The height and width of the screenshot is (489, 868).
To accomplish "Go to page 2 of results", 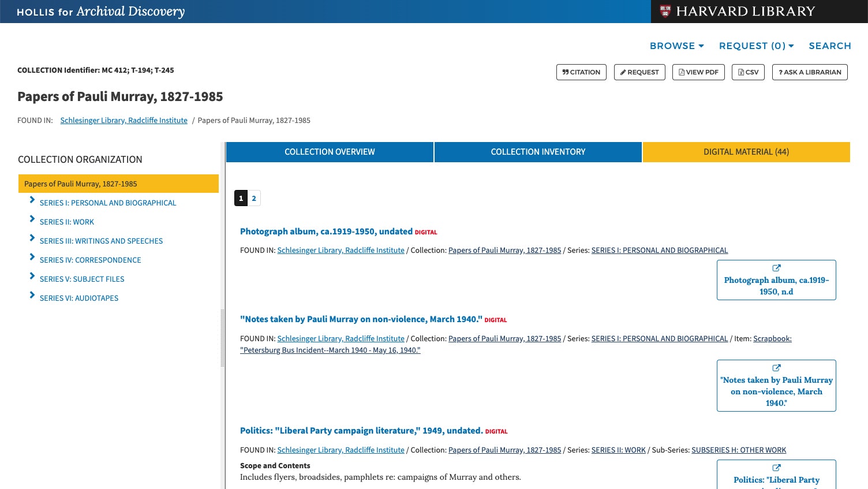I will (x=254, y=198).
